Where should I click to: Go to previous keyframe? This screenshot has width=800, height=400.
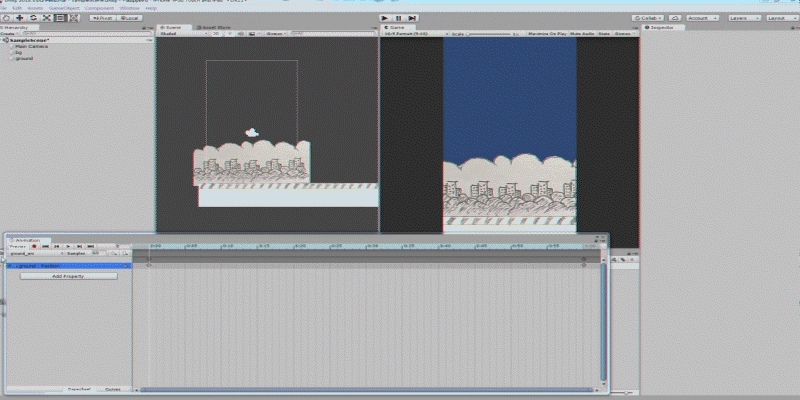57,246
